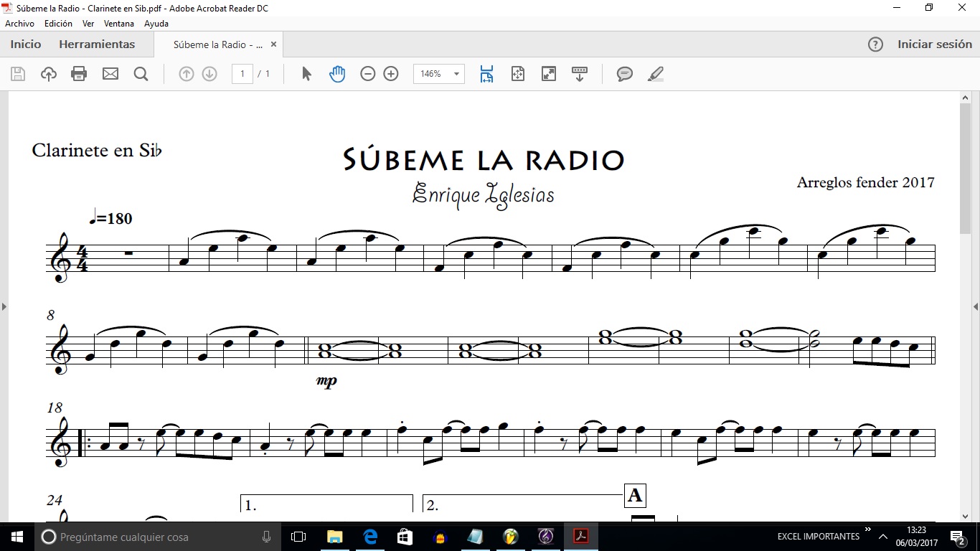
Task: Select the highlighter pen tool
Action: [656, 74]
